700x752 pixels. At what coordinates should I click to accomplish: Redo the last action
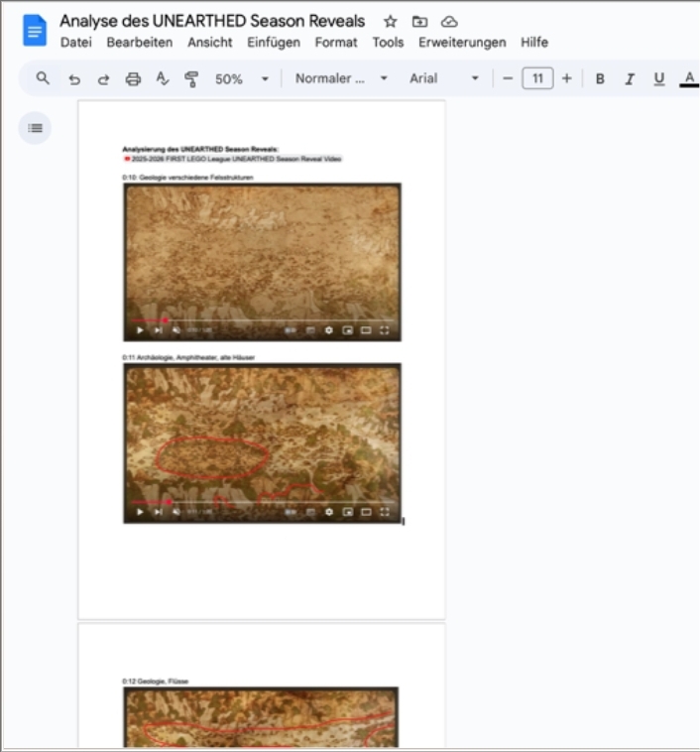(x=103, y=78)
